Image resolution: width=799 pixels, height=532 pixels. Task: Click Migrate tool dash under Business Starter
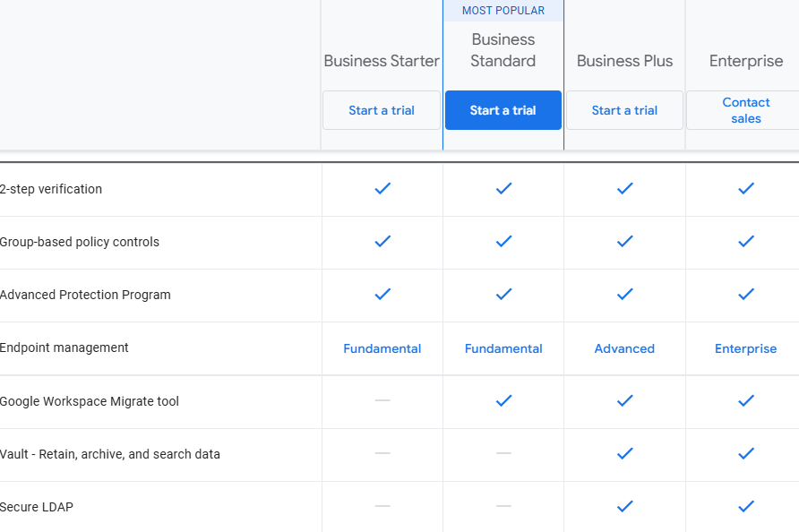click(382, 400)
